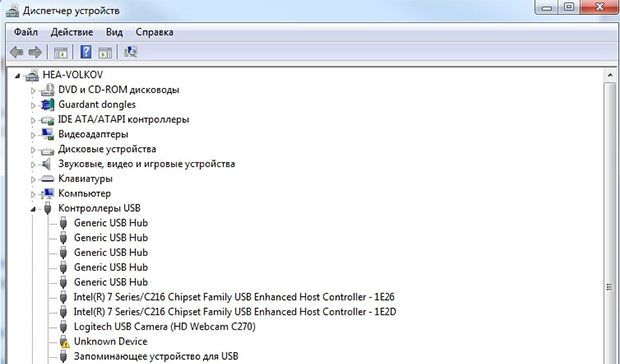620x364 pixels.
Task: Select Запоминающее устройство для USB
Action: tap(156, 356)
